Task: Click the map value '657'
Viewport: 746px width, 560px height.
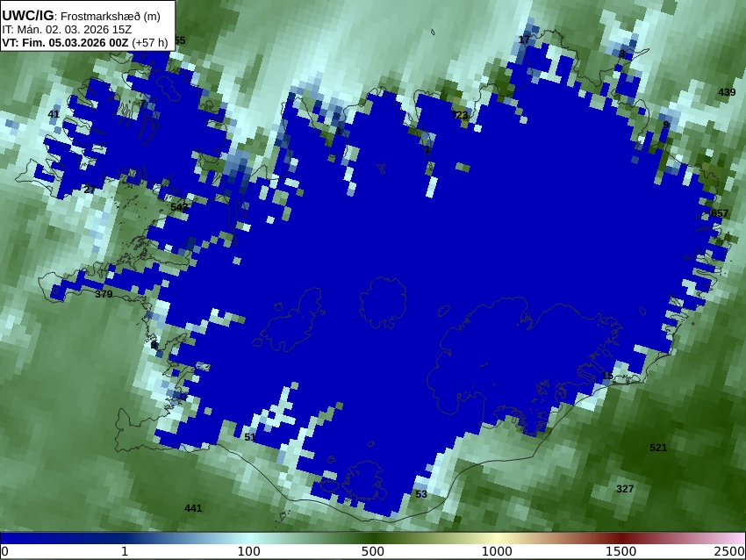Action: tap(720, 213)
